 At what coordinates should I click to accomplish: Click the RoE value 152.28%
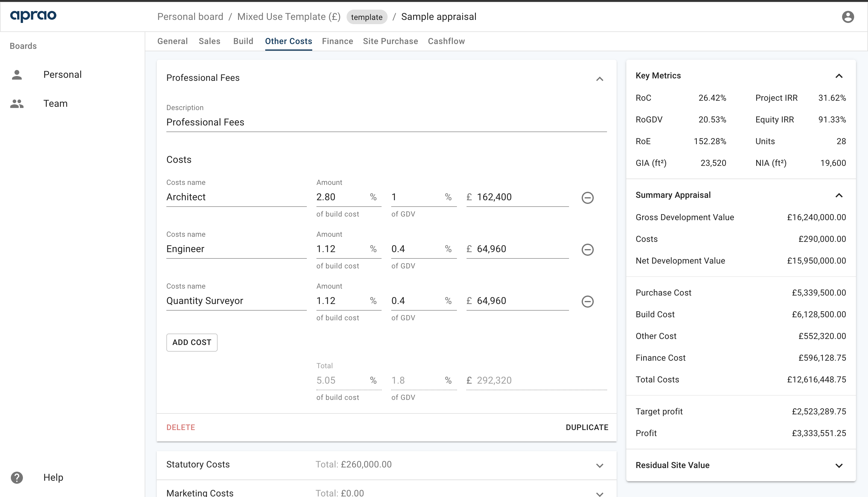710,141
